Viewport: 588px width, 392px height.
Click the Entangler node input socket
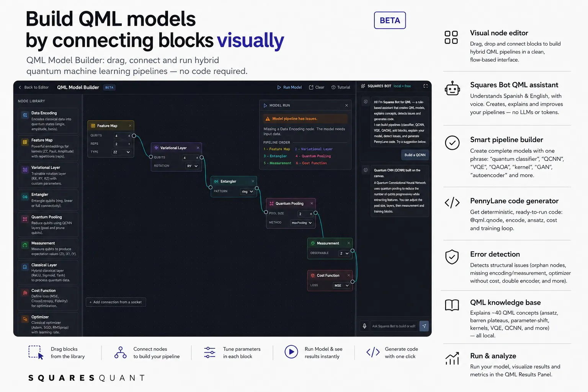tap(211, 187)
